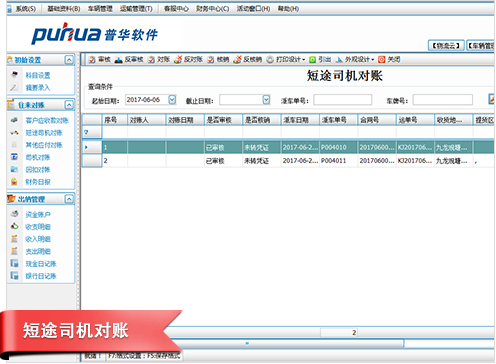Open the 财务中心(C) menu
Screen dimensions: 496x364
click(212, 9)
